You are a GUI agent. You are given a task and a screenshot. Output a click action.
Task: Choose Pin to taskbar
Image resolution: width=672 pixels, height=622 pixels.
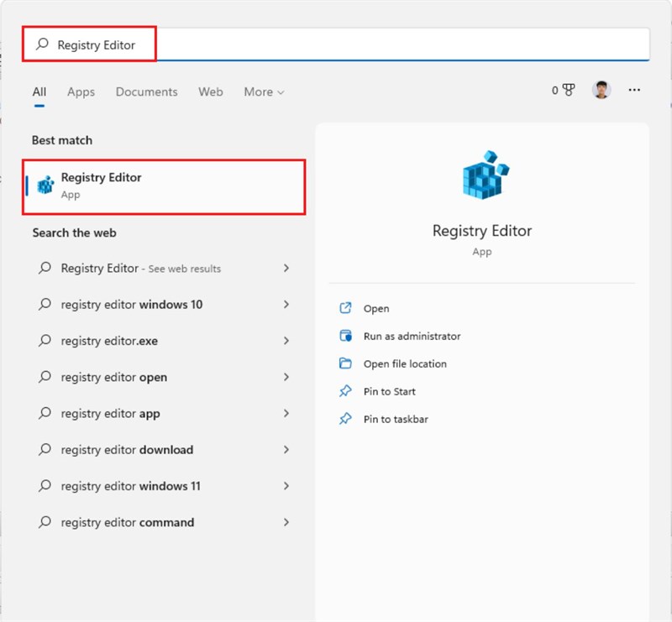[x=396, y=419]
